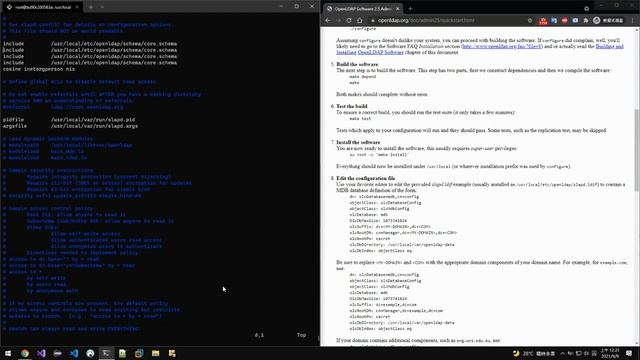Open Chrome's three-dot menu
Image resolution: width=640 pixels, height=360 pixels.
633,20
